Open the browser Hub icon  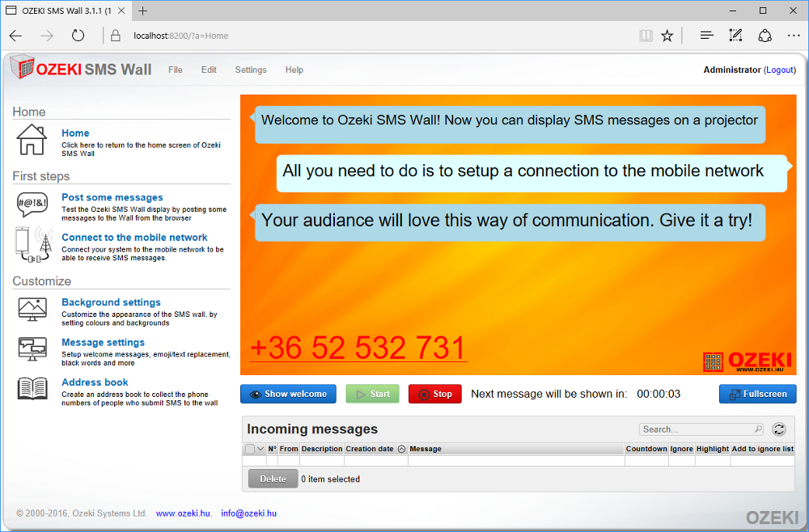pos(707,36)
